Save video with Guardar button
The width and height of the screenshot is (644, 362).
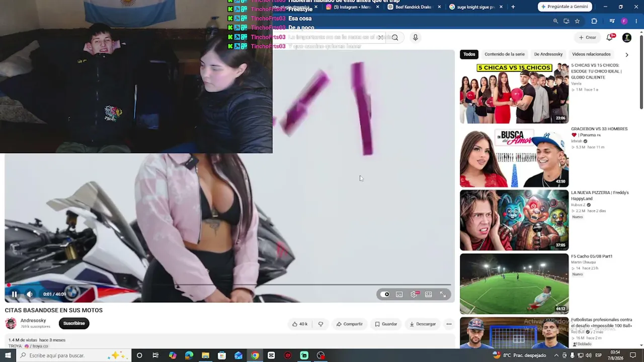tap(386, 324)
